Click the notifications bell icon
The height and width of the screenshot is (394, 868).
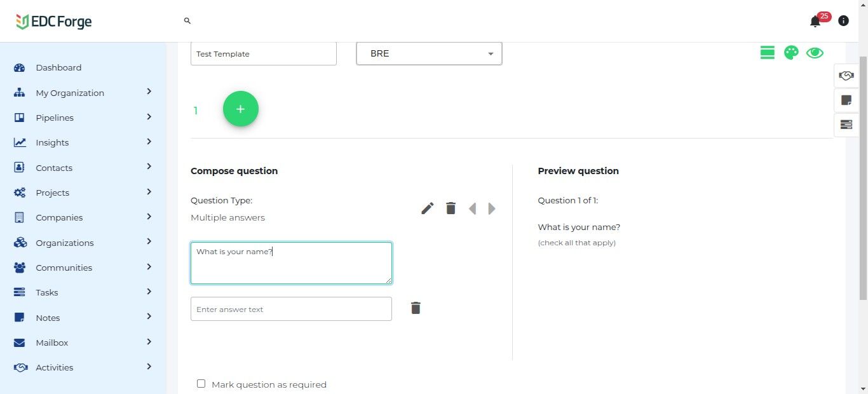pyautogui.click(x=815, y=22)
